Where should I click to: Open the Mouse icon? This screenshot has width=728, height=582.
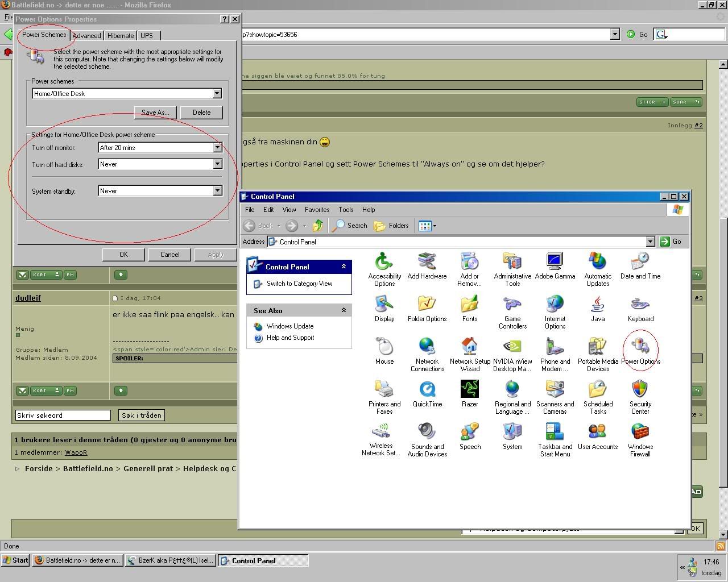384,351
